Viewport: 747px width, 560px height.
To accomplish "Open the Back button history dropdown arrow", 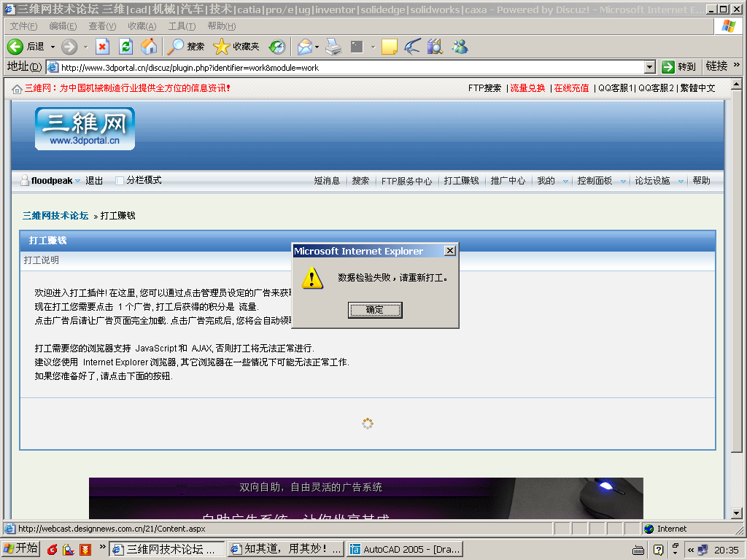I will tap(53, 47).
